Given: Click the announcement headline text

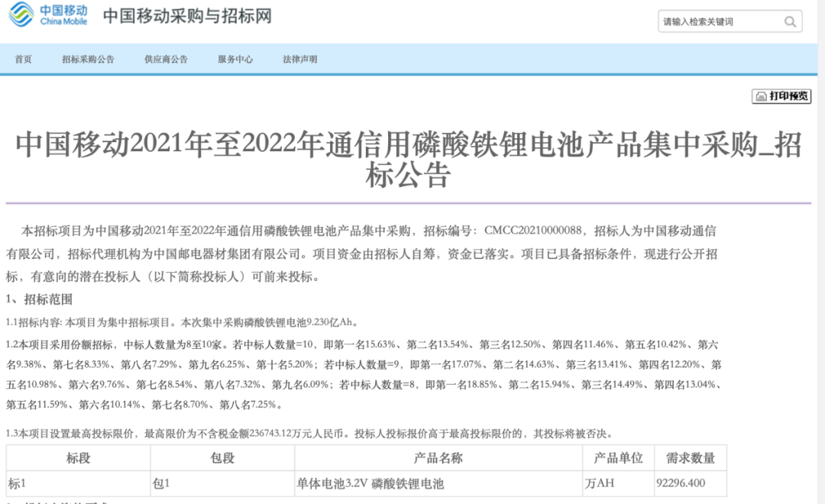Looking at the screenshot, I should pyautogui.click(x=408, y=160).
